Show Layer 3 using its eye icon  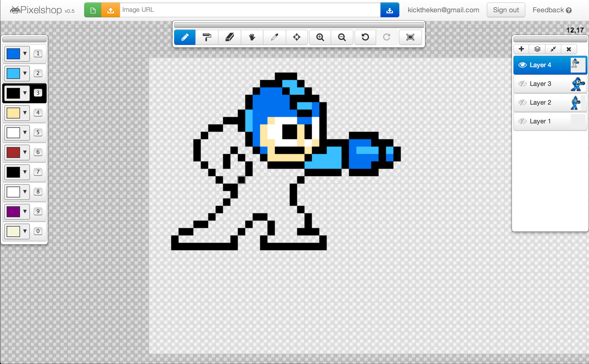click(522, 84)
